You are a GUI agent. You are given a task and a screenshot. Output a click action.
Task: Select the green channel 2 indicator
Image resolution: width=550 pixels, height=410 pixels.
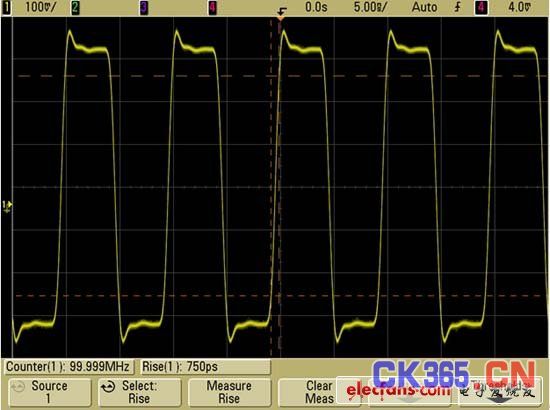[x=75, y=8]
